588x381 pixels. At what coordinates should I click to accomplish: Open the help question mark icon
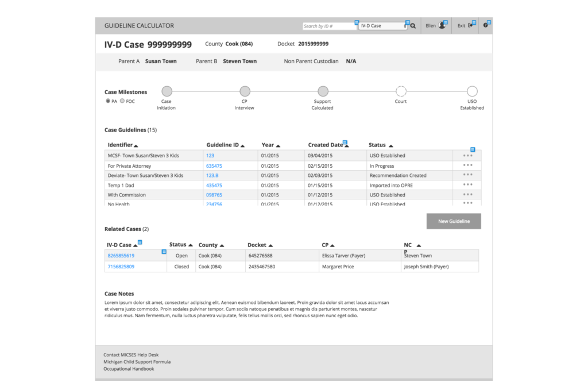click(485, 25)
